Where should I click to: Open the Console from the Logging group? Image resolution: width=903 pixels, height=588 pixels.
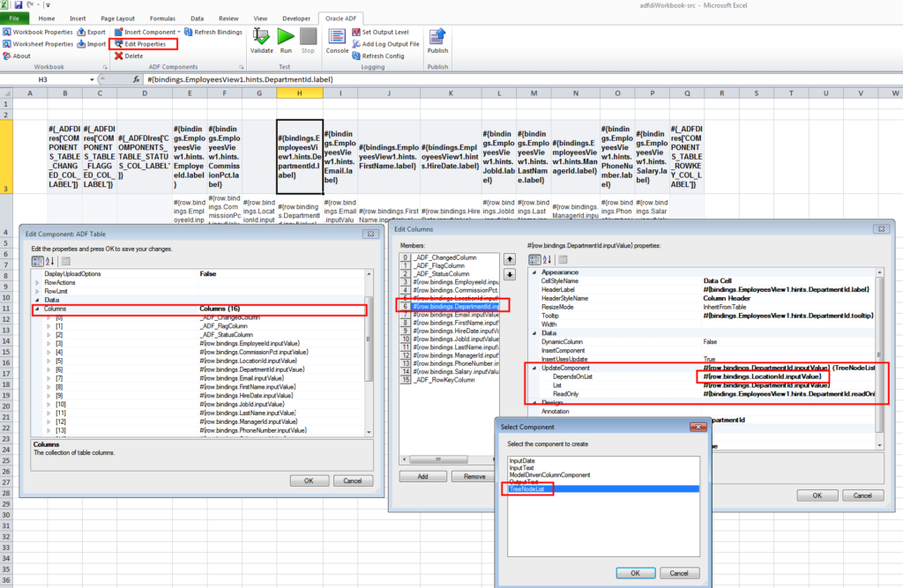(336, 39)
